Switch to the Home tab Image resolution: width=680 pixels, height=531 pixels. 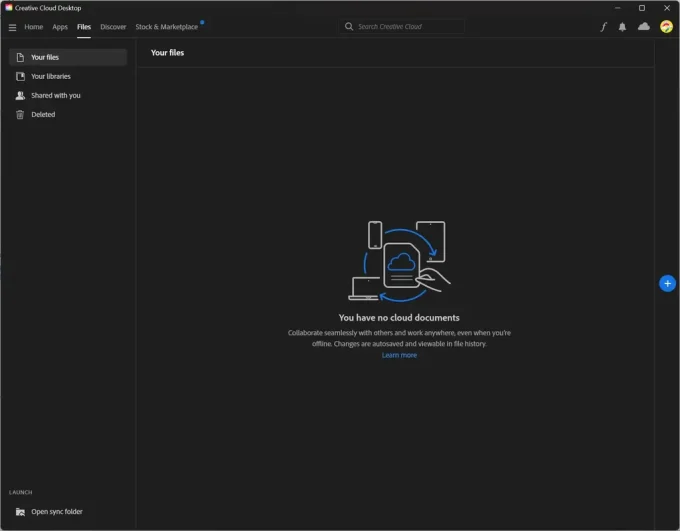click(34, 27)
